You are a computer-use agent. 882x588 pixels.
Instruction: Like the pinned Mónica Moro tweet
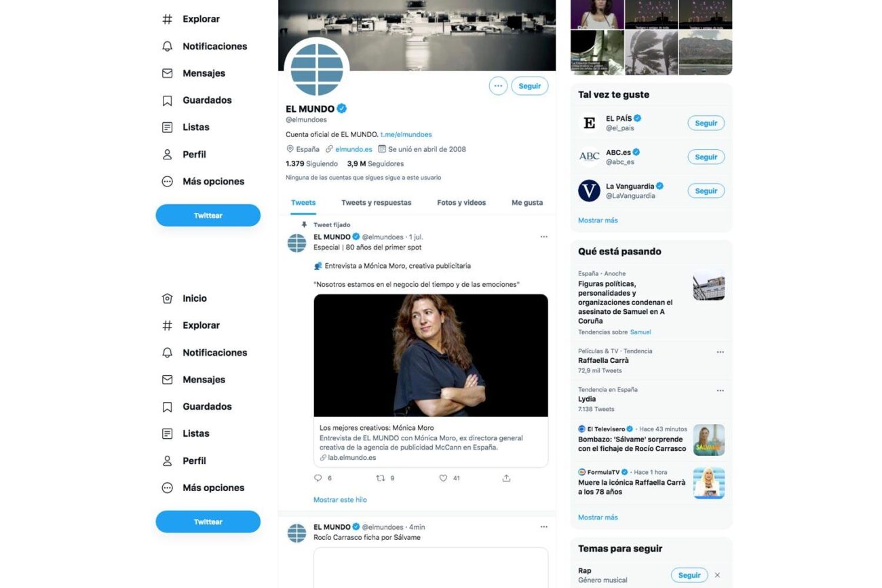(x=443, y=478)
